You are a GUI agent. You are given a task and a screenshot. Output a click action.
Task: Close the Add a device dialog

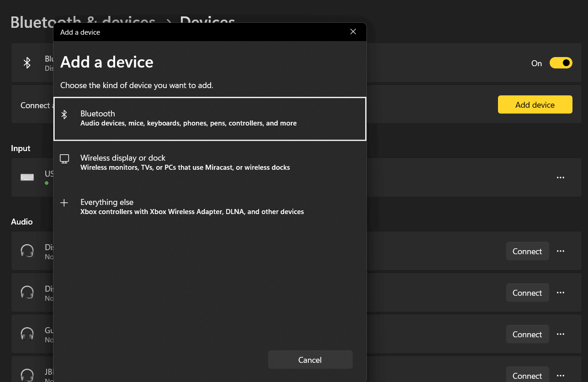coord(353,31)
